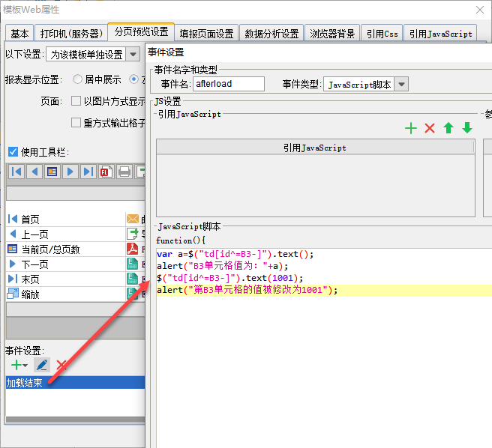
Task: Click the email icon in tool list
Action: [133, 219]
